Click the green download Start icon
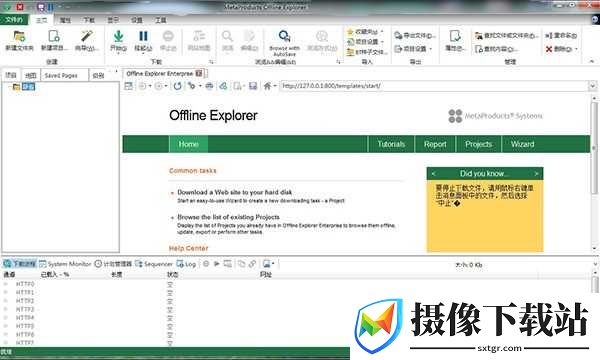Viewport: 600px width, 360px height. [x=119, y=36]
